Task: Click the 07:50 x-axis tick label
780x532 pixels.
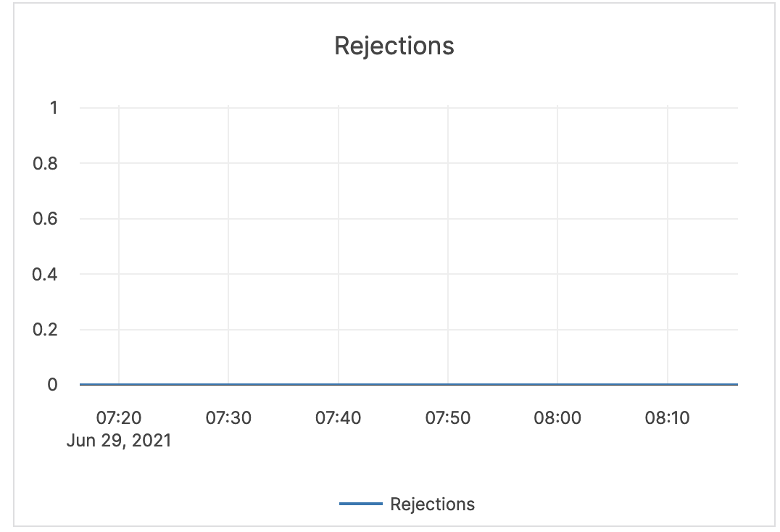Action: click(x=448, y=418)
